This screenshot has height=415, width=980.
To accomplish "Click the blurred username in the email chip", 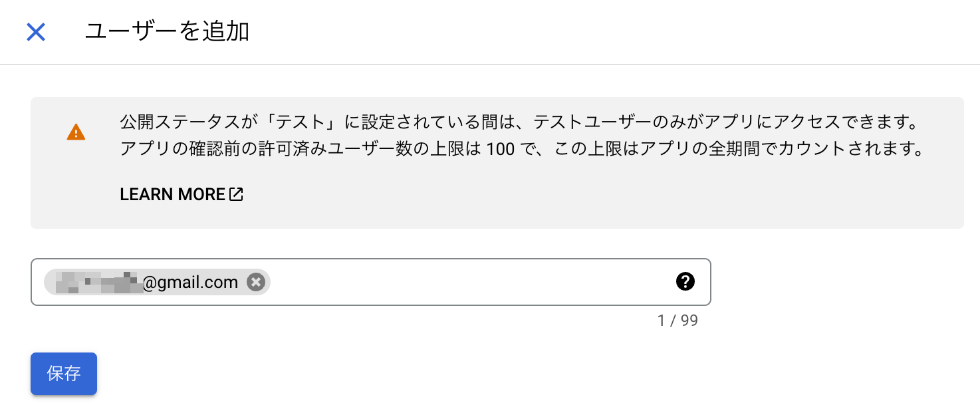I will click(98, 282).
